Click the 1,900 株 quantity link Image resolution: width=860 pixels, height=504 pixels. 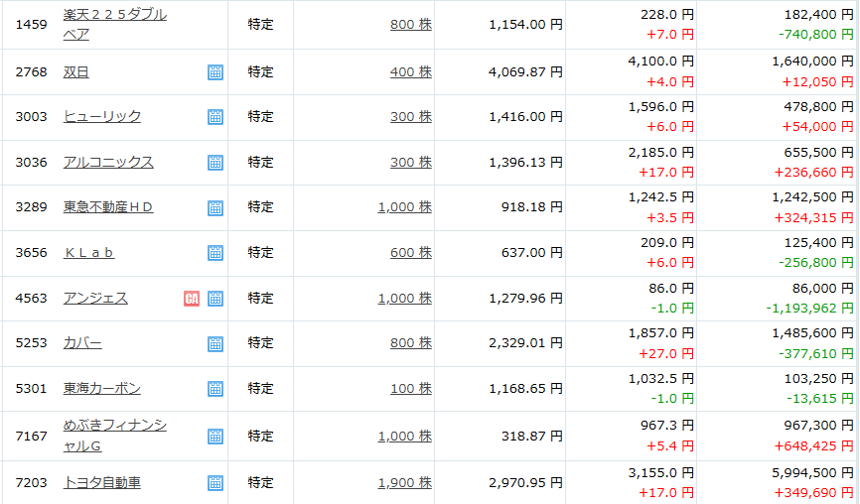[404, 483]
